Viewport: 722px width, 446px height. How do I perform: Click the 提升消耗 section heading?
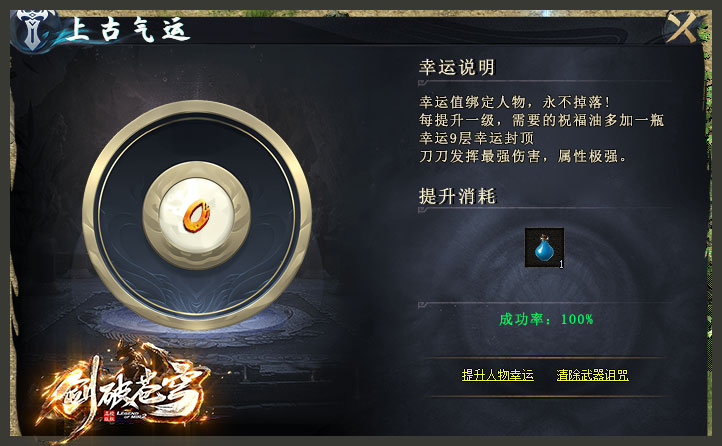click(x=457, y=196)
